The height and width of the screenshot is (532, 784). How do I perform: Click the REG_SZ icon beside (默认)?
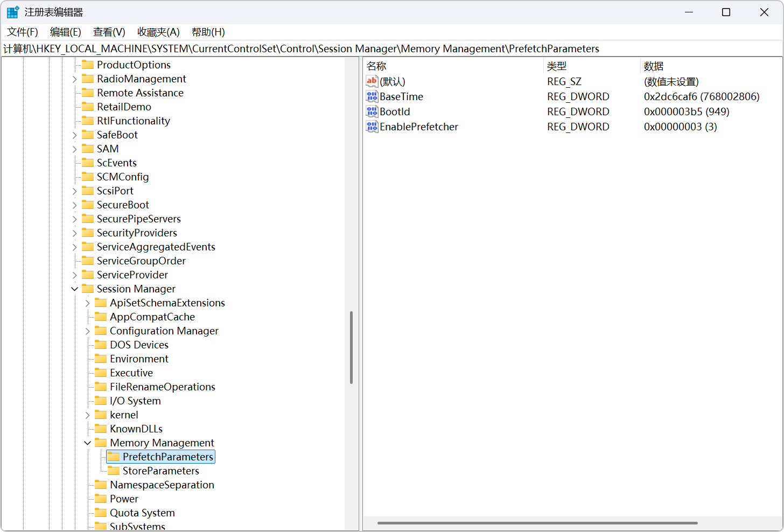(x=372, y=81)
